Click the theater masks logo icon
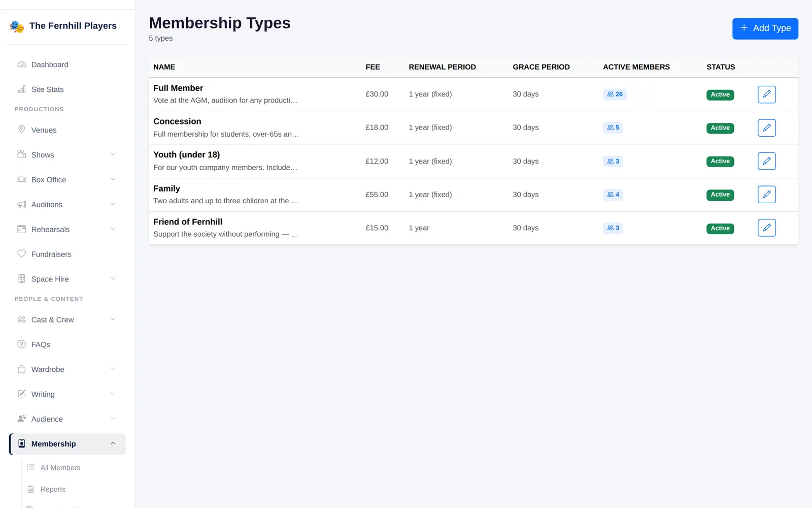 point(17,26)
